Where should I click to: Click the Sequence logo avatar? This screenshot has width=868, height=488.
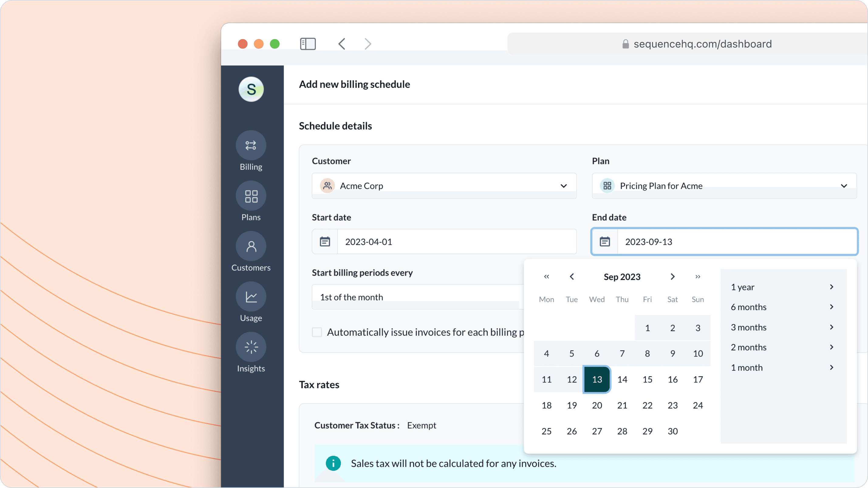pos(251,89)
